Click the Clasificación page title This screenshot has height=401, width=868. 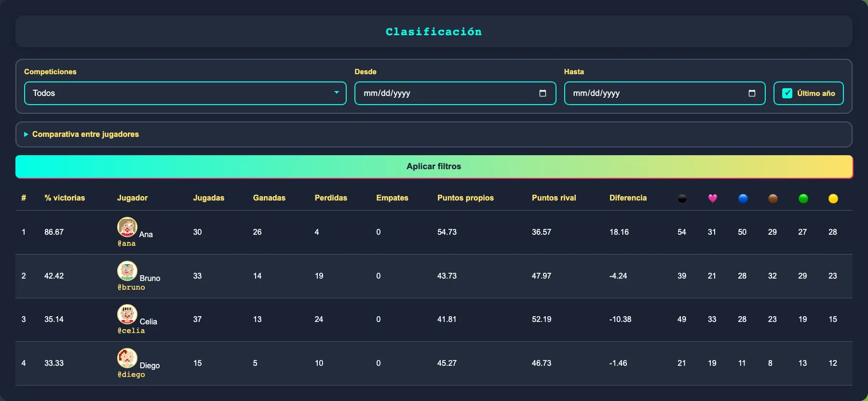click(434, 32)
